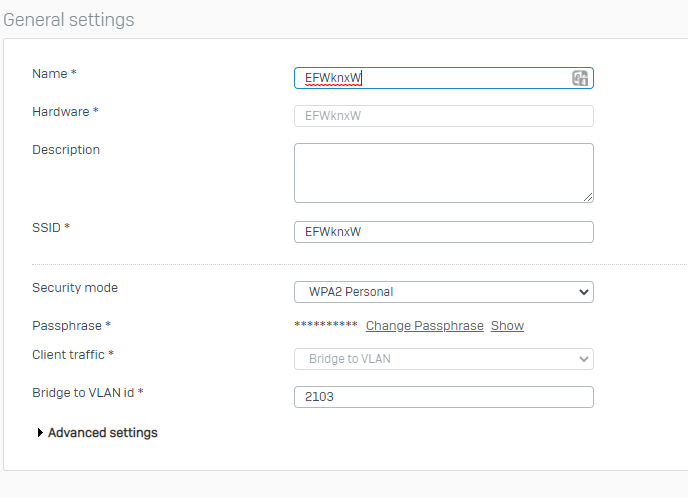Click into the Description text area

(443, 172)
